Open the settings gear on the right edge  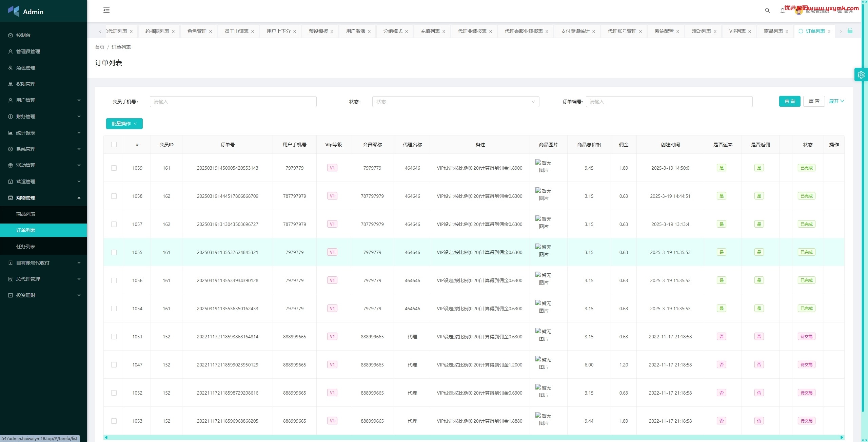(x=861, y=75)
